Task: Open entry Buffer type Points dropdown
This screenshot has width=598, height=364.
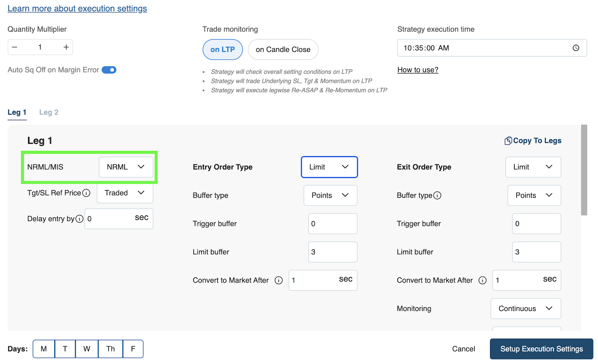Action: click(330, 195)
